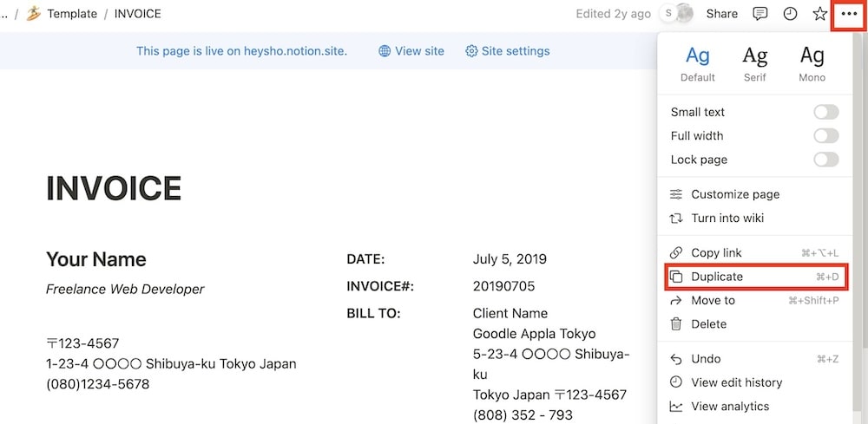This screenshot has height=424, width=868.
Task: Click the Freelance Web Developer text
Action: [x=125, y=289]
